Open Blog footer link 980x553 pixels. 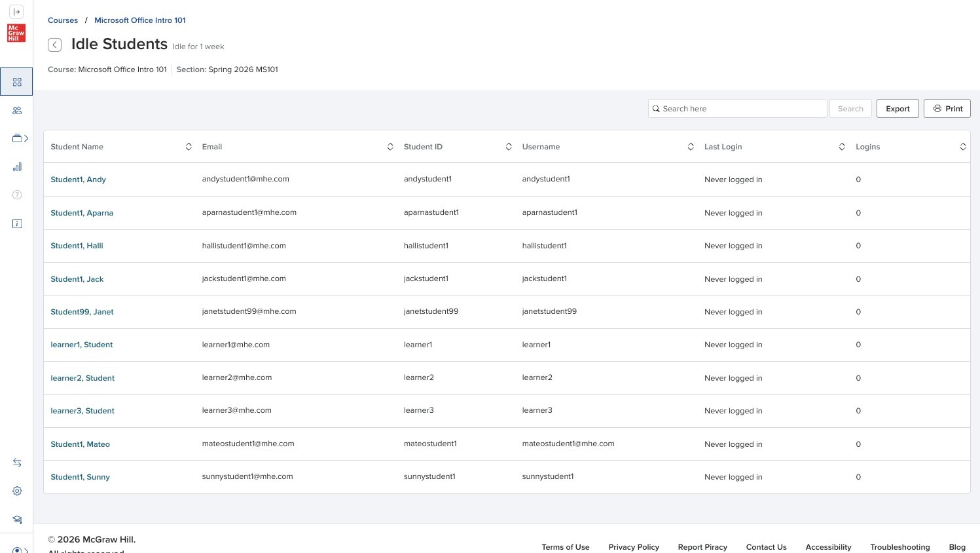[957, 547]
